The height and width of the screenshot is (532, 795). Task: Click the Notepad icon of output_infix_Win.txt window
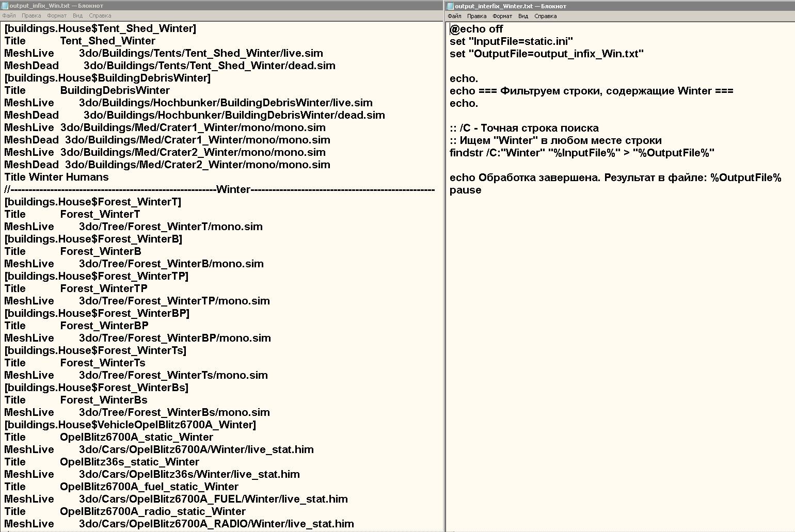(x=5, y=6)
